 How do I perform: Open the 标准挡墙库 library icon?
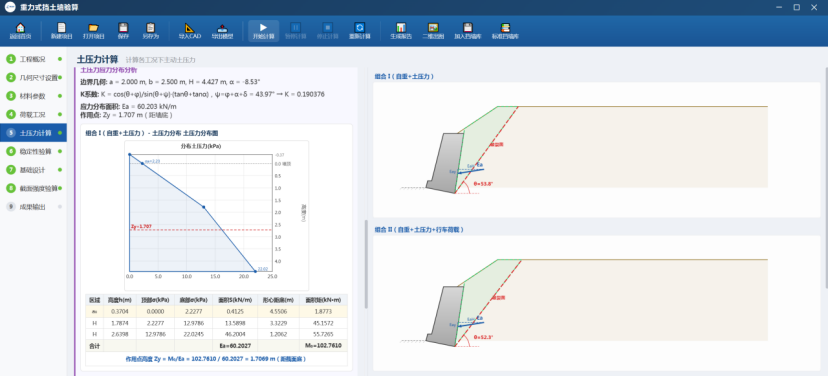(505, 31)
